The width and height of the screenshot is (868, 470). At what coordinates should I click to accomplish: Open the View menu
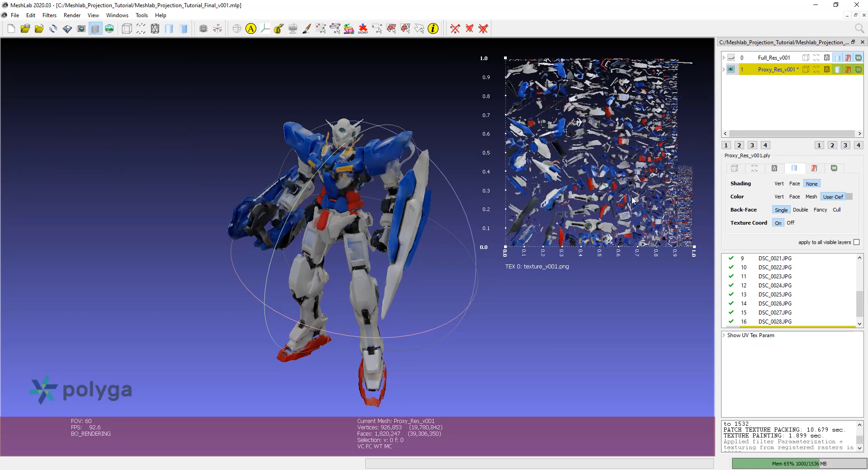point(93,15)
